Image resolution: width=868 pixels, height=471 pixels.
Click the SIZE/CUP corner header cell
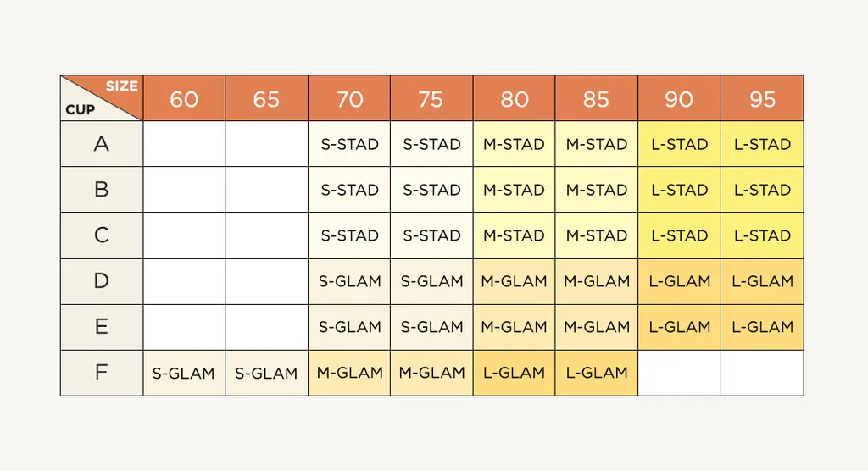[102, 98]
